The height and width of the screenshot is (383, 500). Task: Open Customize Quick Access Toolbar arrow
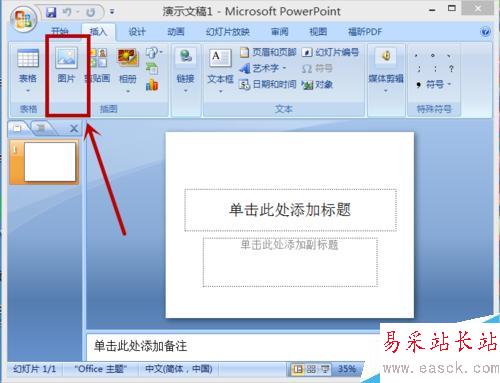coord(112,12)
